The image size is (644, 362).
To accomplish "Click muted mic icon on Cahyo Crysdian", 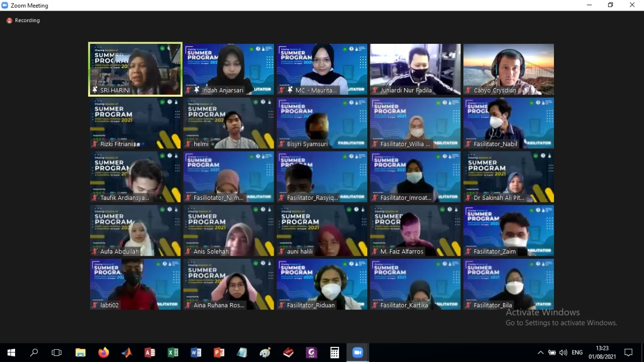I will (468, 91).
